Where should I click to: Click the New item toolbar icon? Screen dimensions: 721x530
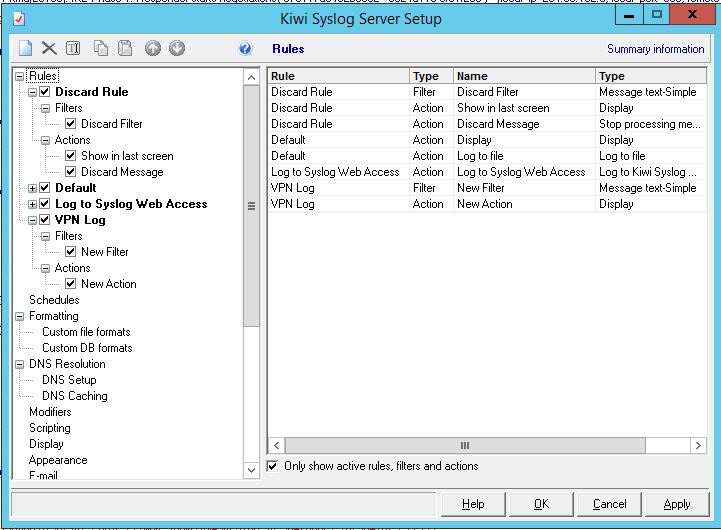[26, 48]
